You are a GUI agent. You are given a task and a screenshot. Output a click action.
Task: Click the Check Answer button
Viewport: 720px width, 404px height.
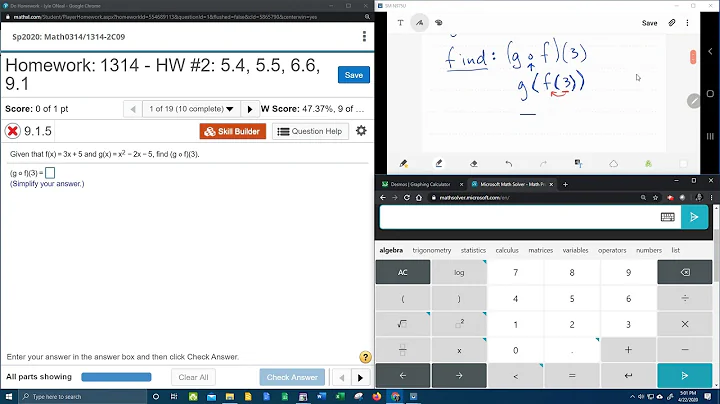(292, 377)
